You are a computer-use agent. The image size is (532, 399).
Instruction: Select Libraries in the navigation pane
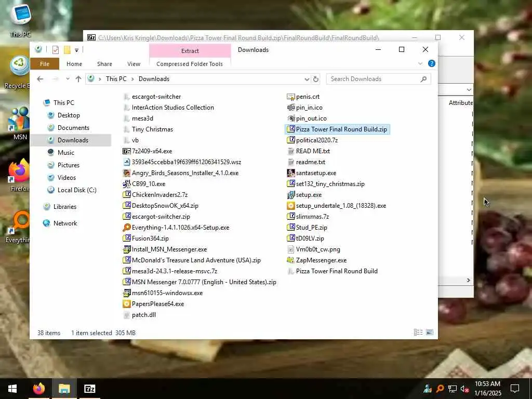pos(65,207)
